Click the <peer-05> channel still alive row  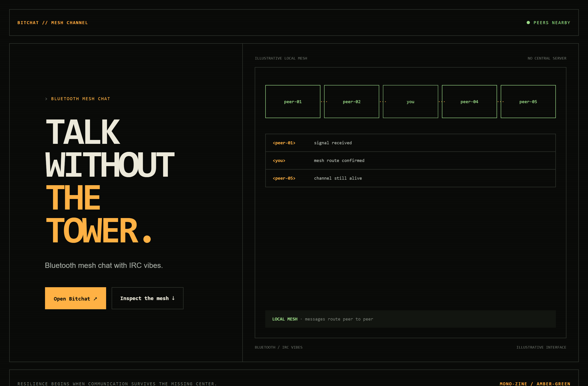pyautogui.click(x=410, y=178)
